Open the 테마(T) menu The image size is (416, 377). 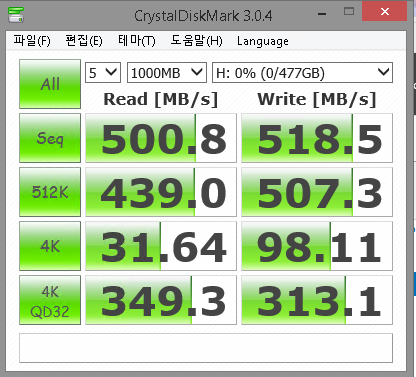coord(137,41)
